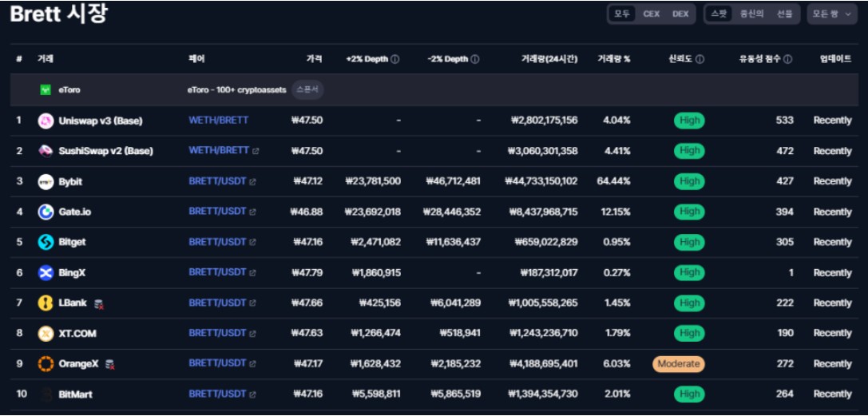Click the High confidence badge in Bybit row
Screen dimensions: 868x416
click(x=689, y=181)
